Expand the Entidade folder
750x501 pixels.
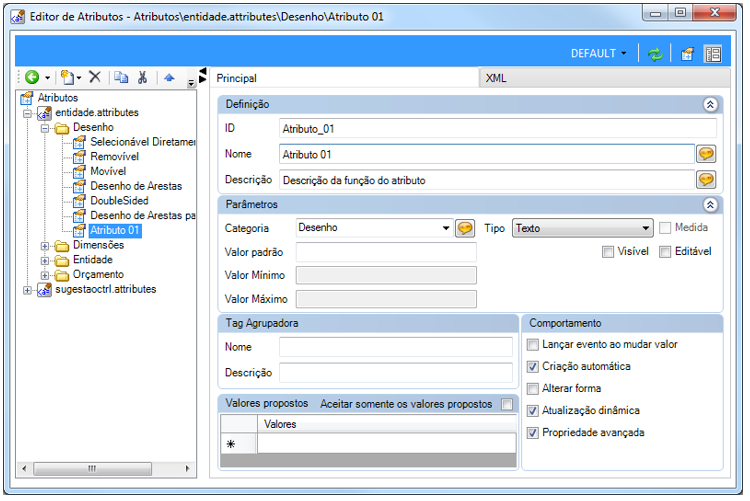(x=45, y=261)
